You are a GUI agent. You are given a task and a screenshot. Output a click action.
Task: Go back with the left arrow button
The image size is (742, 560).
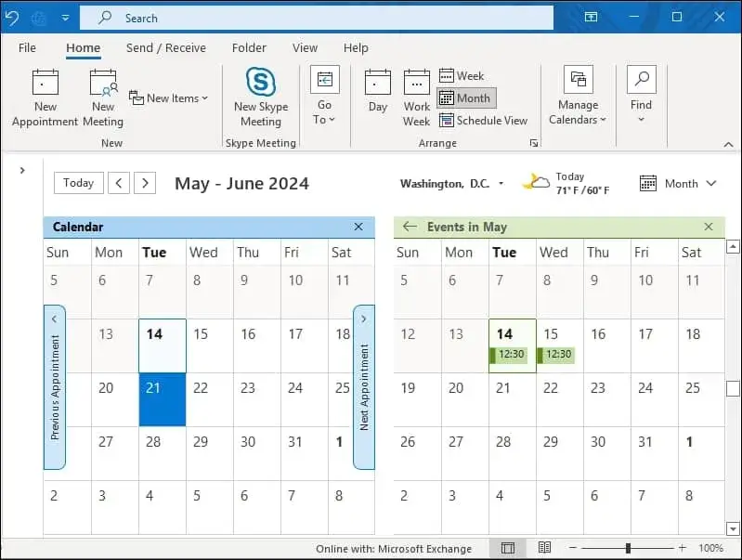click(x=119, y=183)
